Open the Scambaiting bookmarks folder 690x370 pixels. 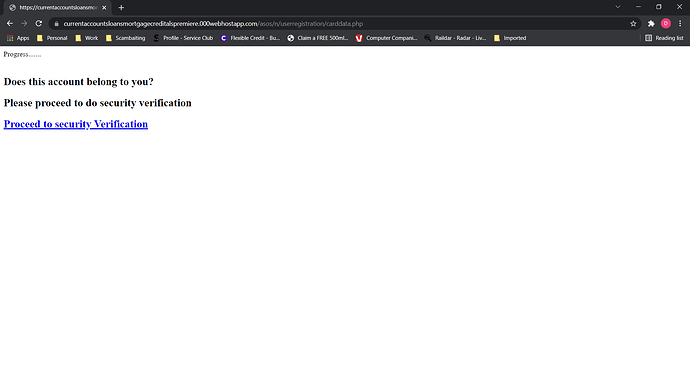tap(126, 38)
